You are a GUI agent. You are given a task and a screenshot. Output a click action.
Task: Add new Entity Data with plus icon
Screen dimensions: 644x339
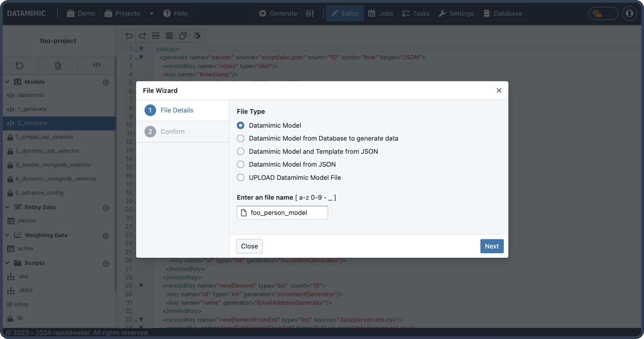pos(106,208)
